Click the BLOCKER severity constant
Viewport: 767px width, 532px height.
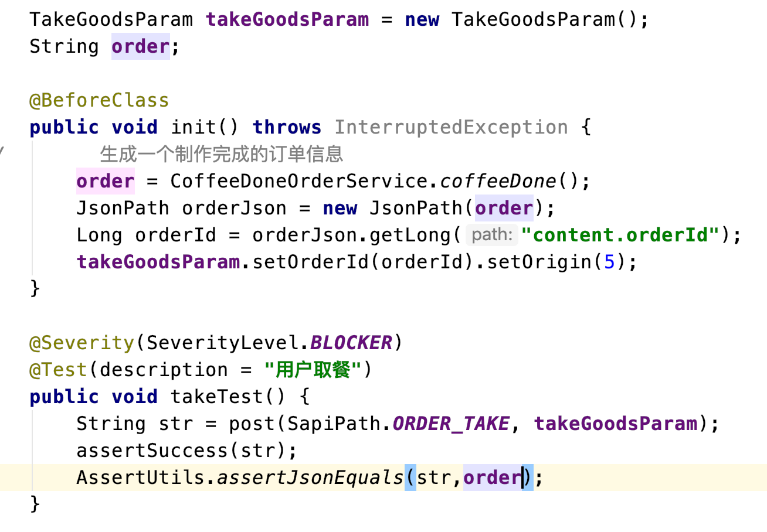point(351,343)
